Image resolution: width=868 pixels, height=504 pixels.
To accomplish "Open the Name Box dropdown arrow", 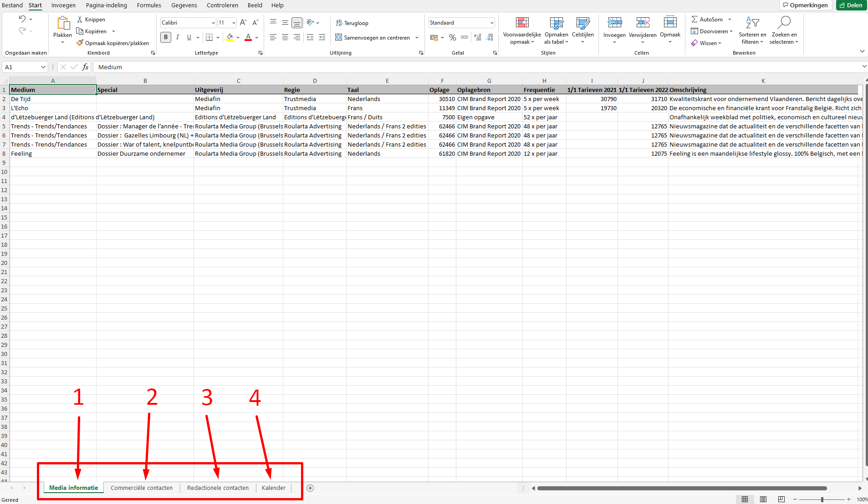I will click(43, 67).
